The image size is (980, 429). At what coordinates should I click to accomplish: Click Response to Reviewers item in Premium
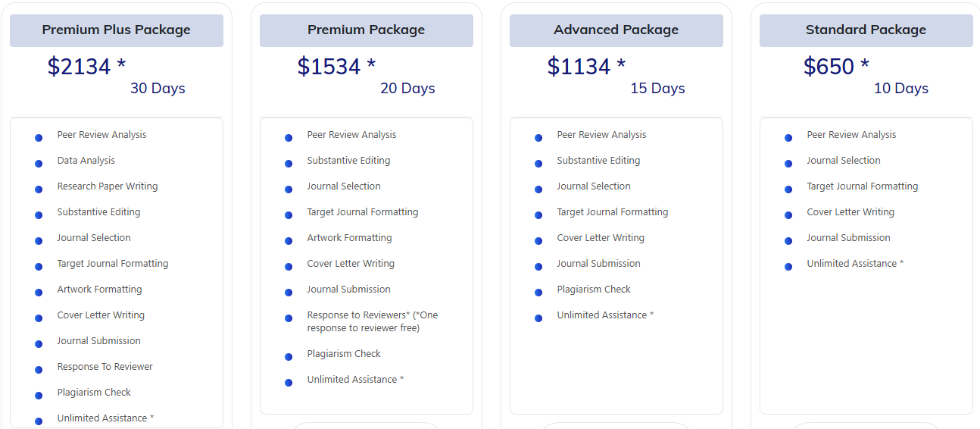coord(372,321)
